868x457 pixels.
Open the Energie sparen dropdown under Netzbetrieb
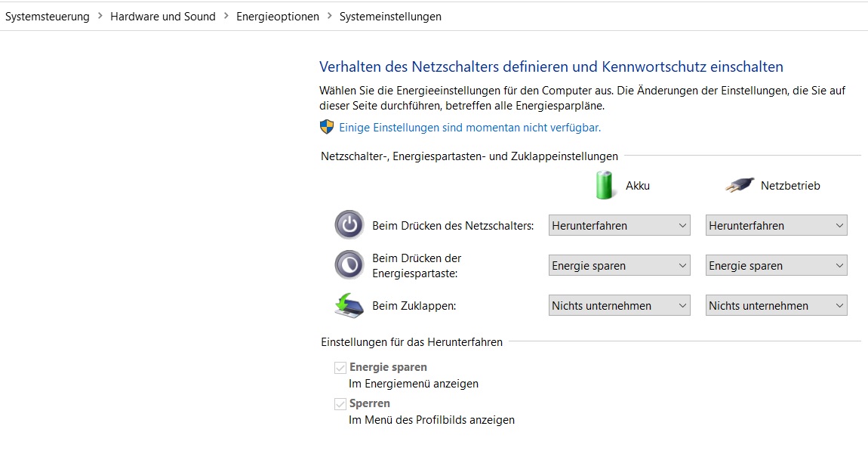[x=776, y=264]
